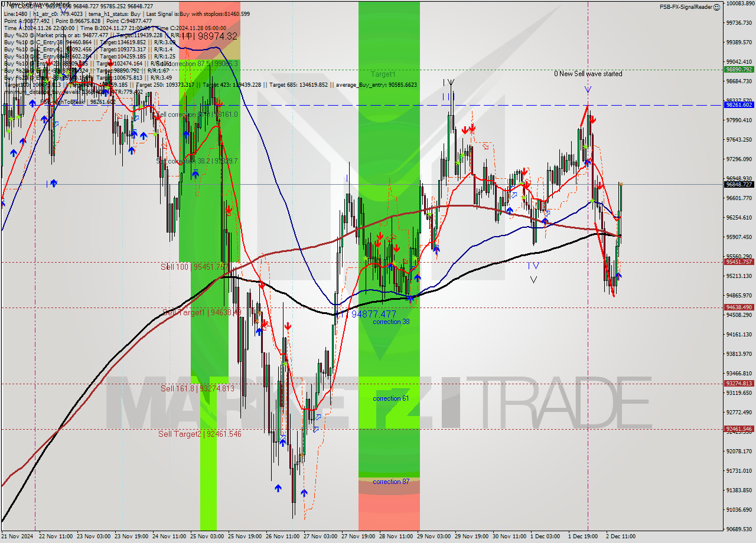Click the 97990.410 price scale value
756x543 pixels.
(739, 120)
